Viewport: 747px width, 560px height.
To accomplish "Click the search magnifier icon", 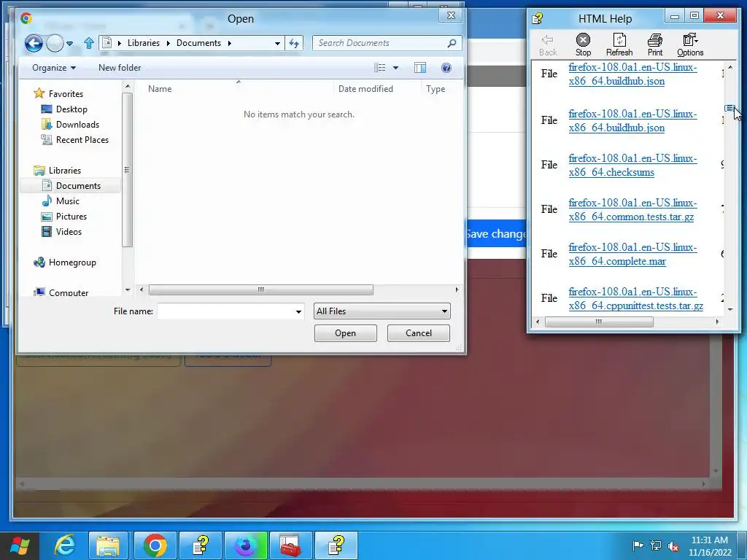I will click(452, 43).
